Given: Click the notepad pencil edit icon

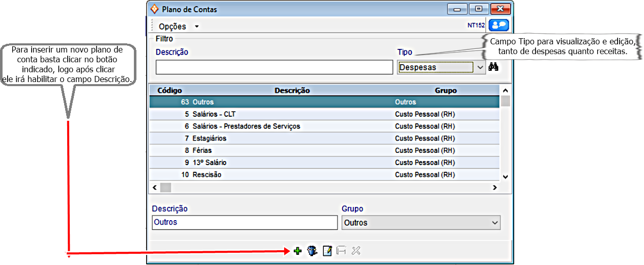Looking at the screenshot, I should [x=327, y=251].
